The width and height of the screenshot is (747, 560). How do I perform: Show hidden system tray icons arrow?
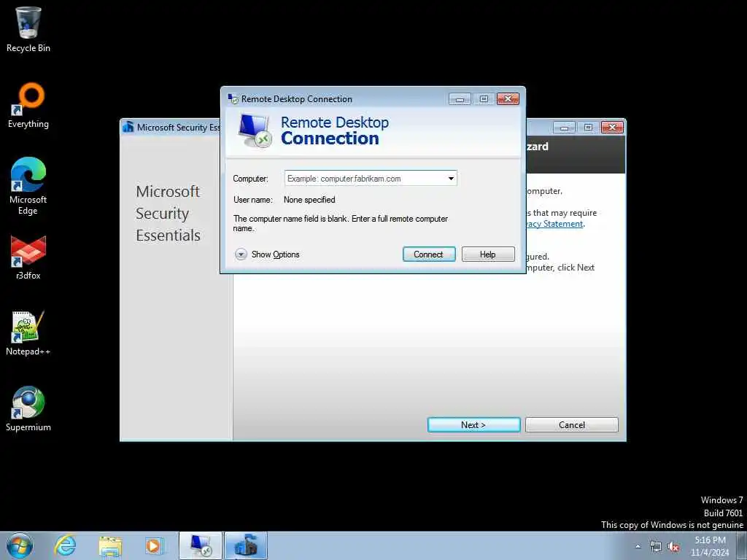(x=638, y=546)
